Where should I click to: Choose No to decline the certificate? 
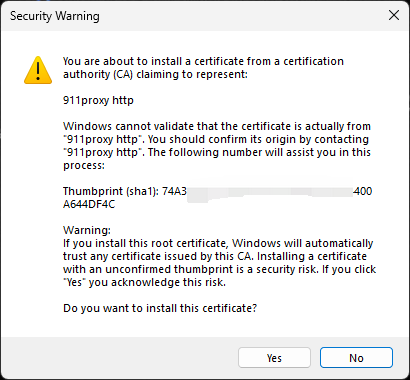356,358
